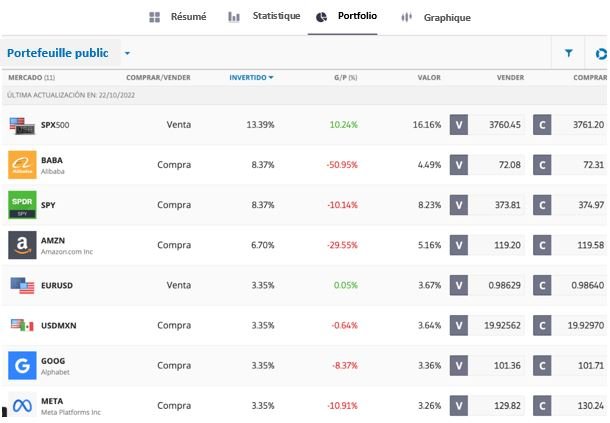
Task: Expand the Portefeuille public dropdown arrow
Action: click(127, 53)
